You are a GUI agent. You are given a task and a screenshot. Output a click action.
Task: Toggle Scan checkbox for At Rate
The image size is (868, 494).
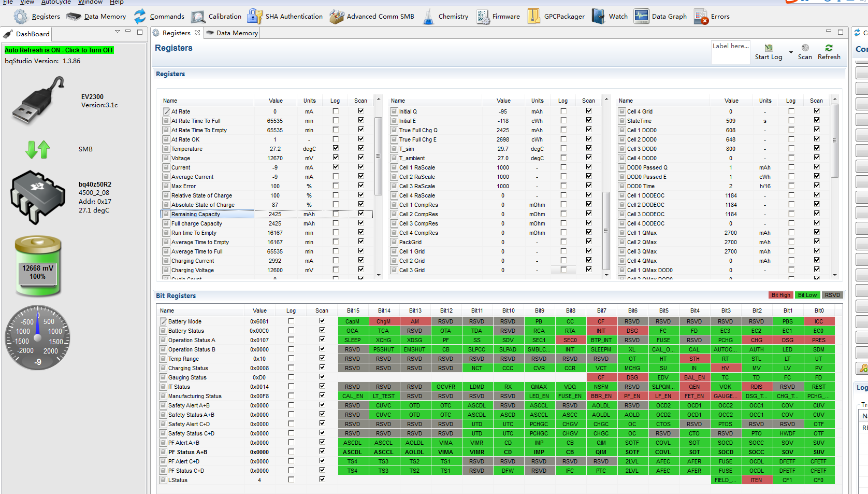[x=361, y=111]
